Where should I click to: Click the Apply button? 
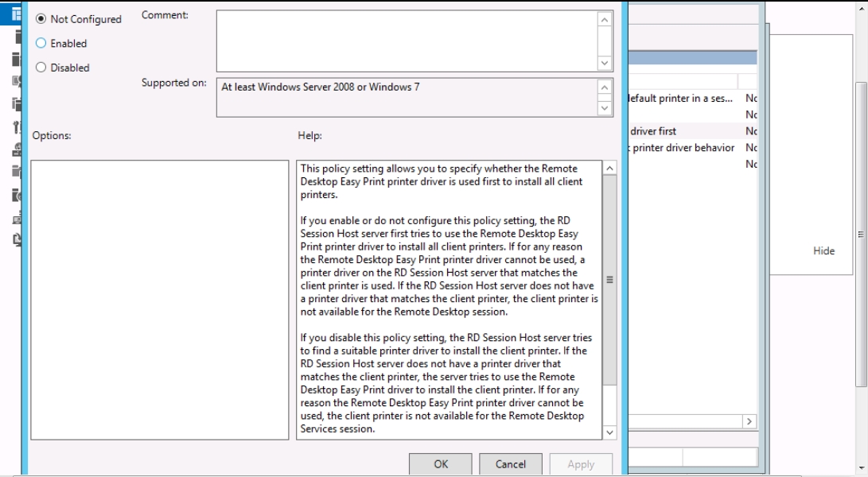point(581,464)
